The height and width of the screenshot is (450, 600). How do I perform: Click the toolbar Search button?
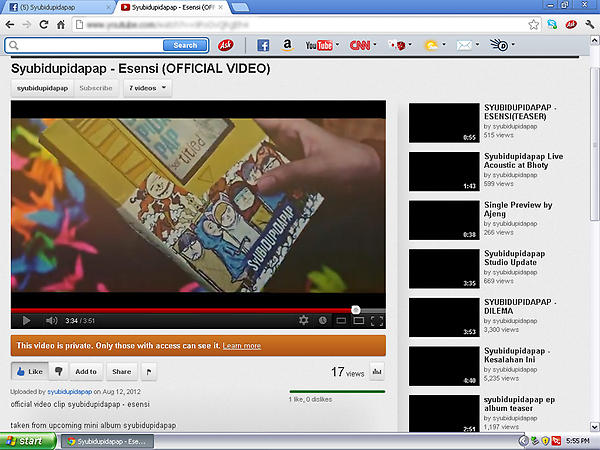[185, 45]
